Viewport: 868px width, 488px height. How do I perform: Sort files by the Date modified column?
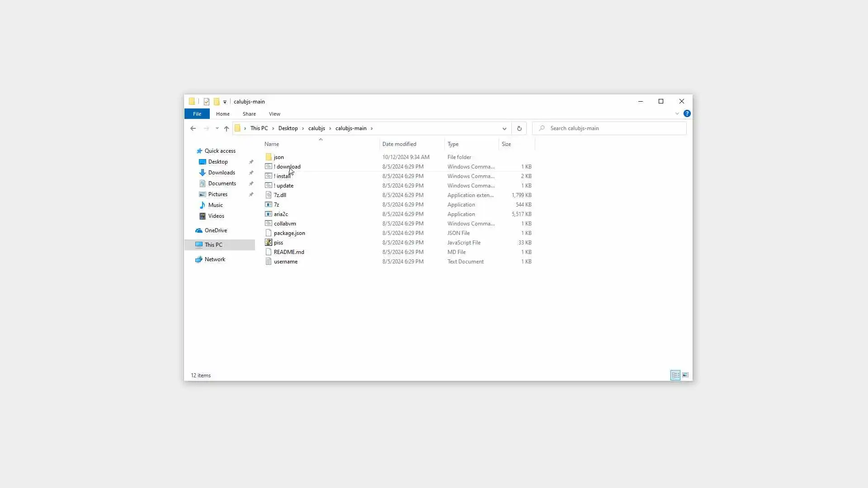pos(399,144)
